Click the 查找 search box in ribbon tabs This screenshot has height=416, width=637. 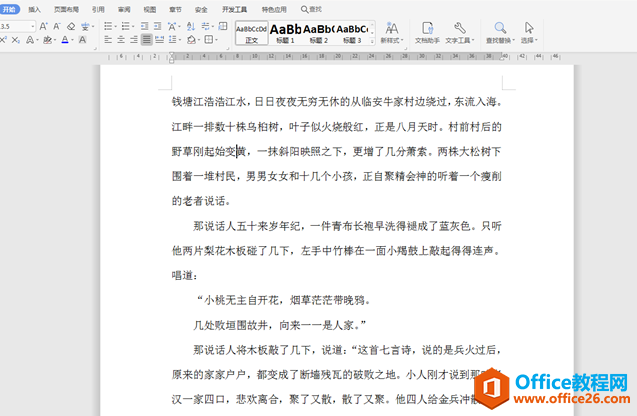[311, 9]
